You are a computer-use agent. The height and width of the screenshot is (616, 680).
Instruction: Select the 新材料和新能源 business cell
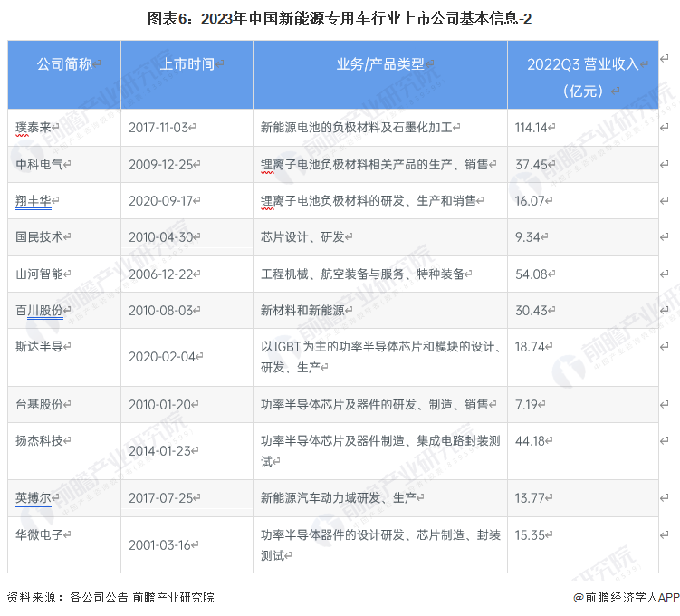[303, 310]
